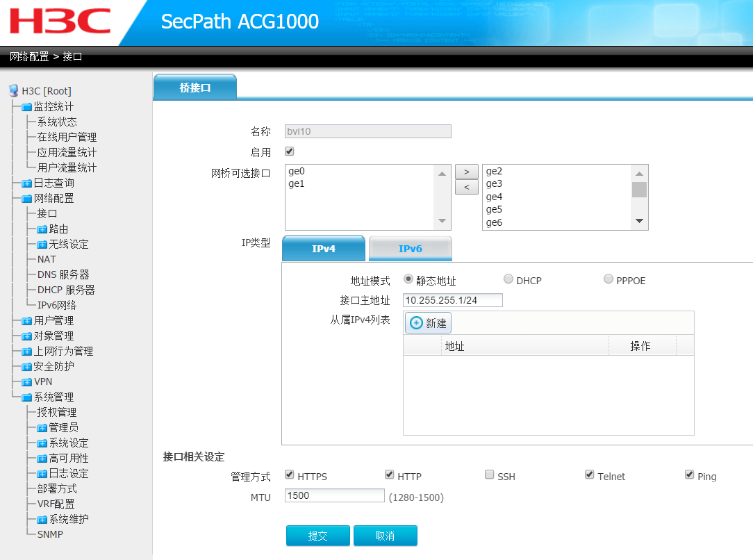Open 用户流量统计 page

tap(67, 167)
